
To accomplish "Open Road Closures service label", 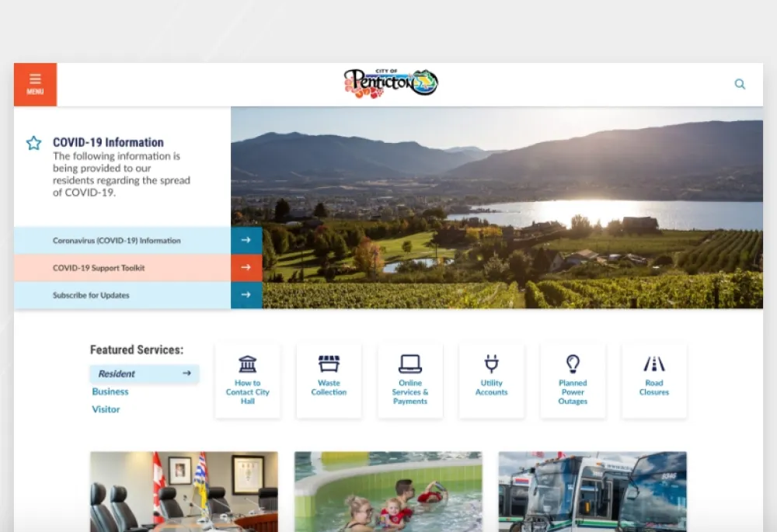I will coord(654,388).
